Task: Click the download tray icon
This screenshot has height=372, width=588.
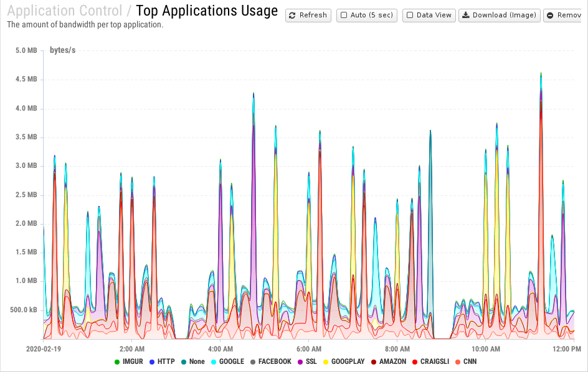Action: tap(465, 16)
